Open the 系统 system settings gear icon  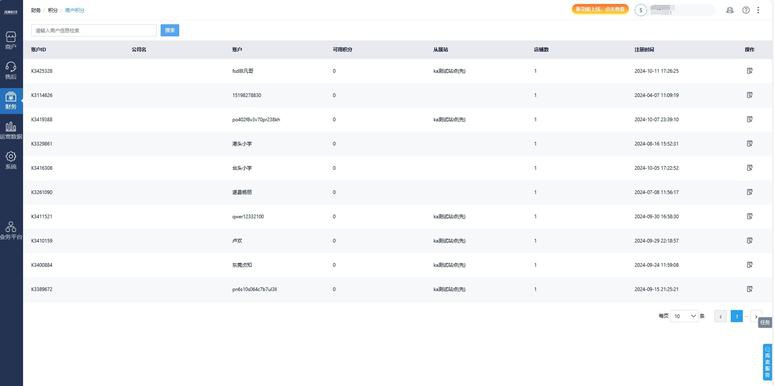point(11,160)
